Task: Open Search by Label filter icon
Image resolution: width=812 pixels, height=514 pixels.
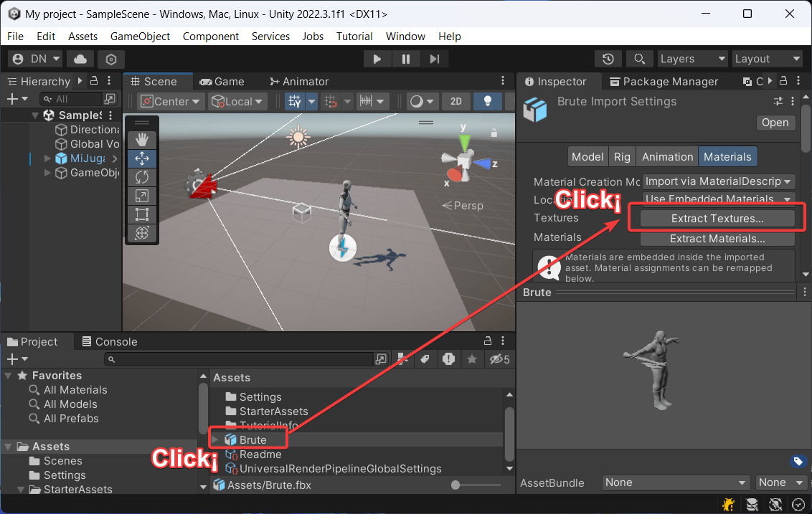Action: pos(425,359)
